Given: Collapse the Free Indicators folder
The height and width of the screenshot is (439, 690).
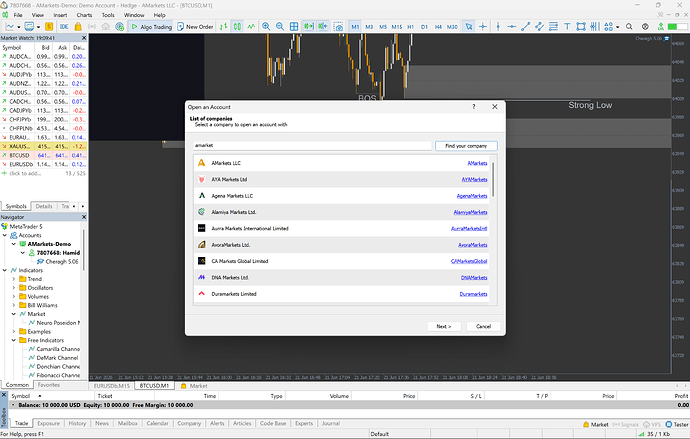Looking at the screenshot, I should point(14,340).
